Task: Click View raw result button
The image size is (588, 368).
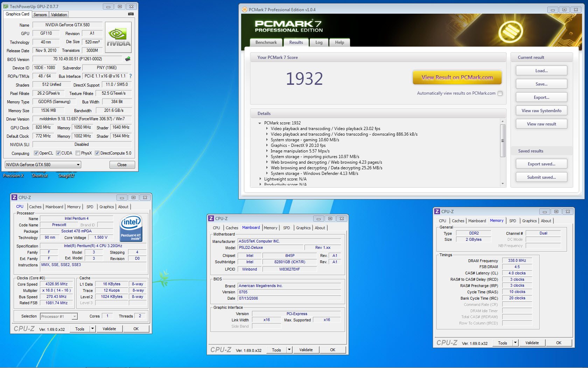Action: point(541,124)
